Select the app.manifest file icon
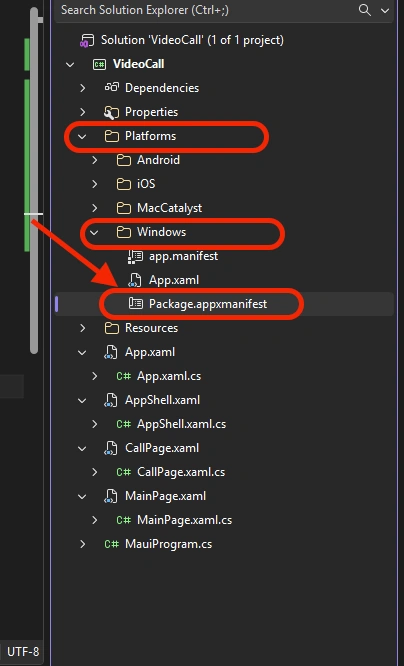The width and height of the screenshot is (404, 666). point(135,256)
